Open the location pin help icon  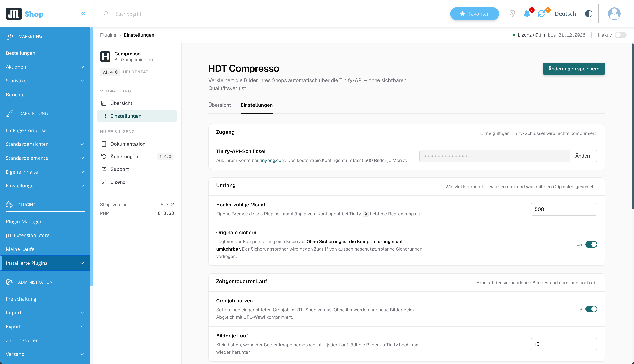(x=512, y=14)
